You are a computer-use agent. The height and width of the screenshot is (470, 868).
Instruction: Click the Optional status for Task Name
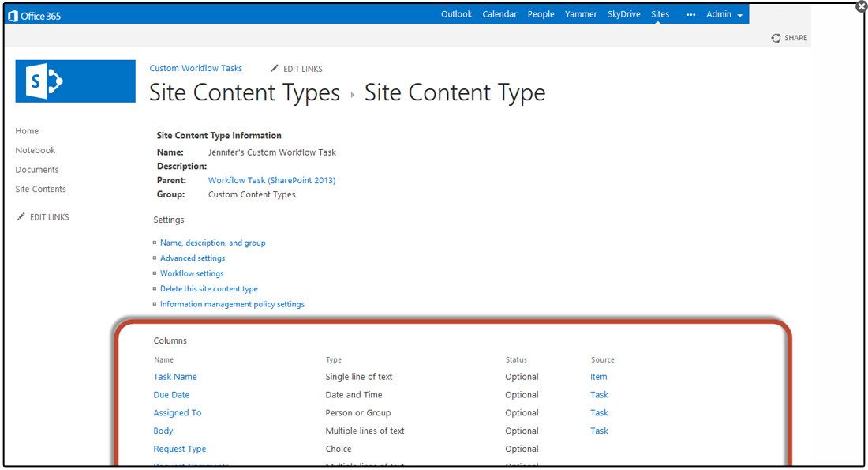[522, 377]
